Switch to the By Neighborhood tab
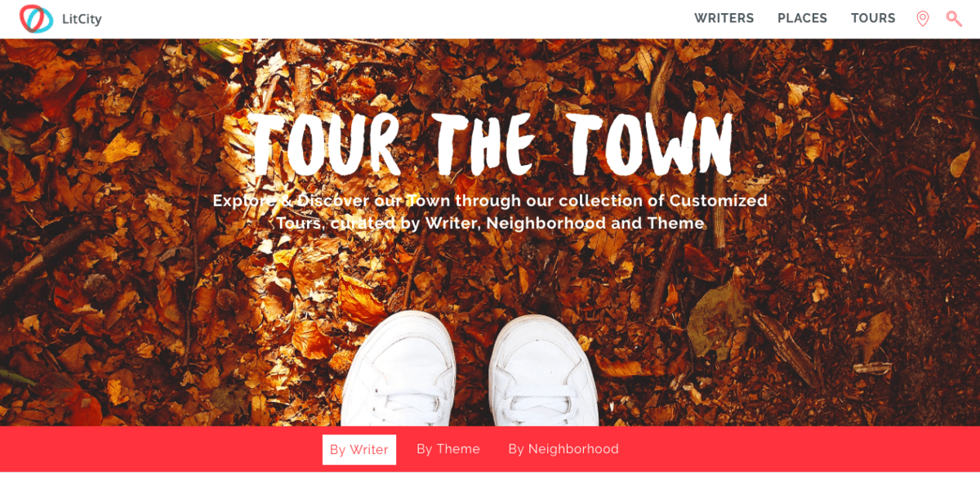 563,449
